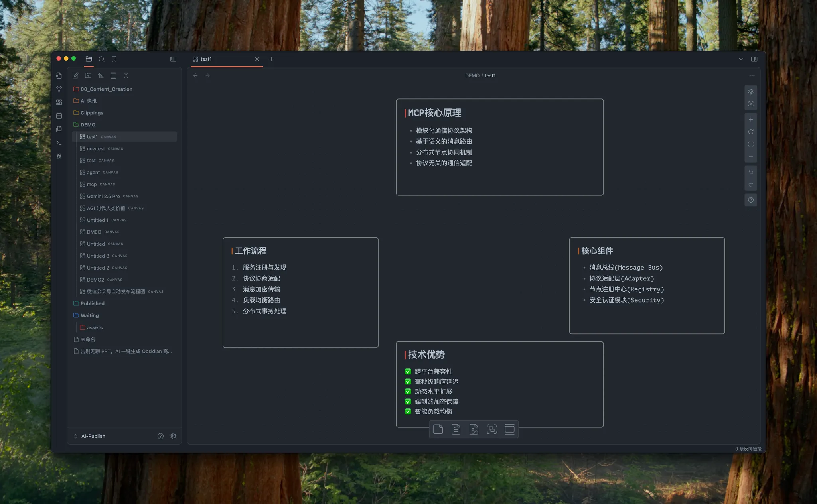Open the mcp canvas file
Viewport: 817px width, 504px height.
tap(92, 184)
